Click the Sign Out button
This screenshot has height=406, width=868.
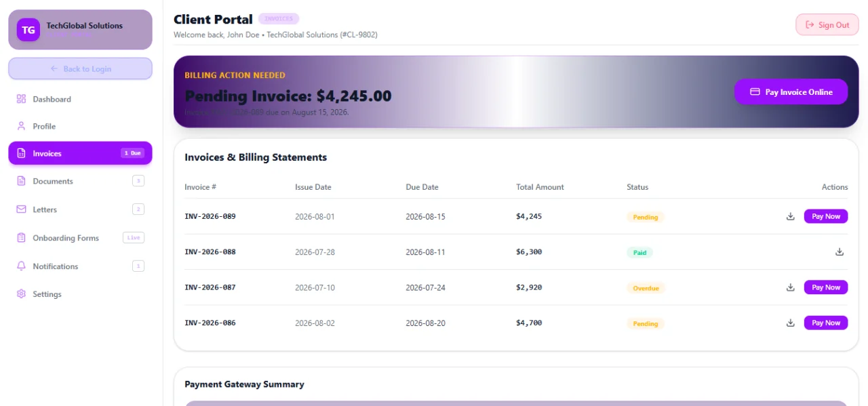point(827,25)
